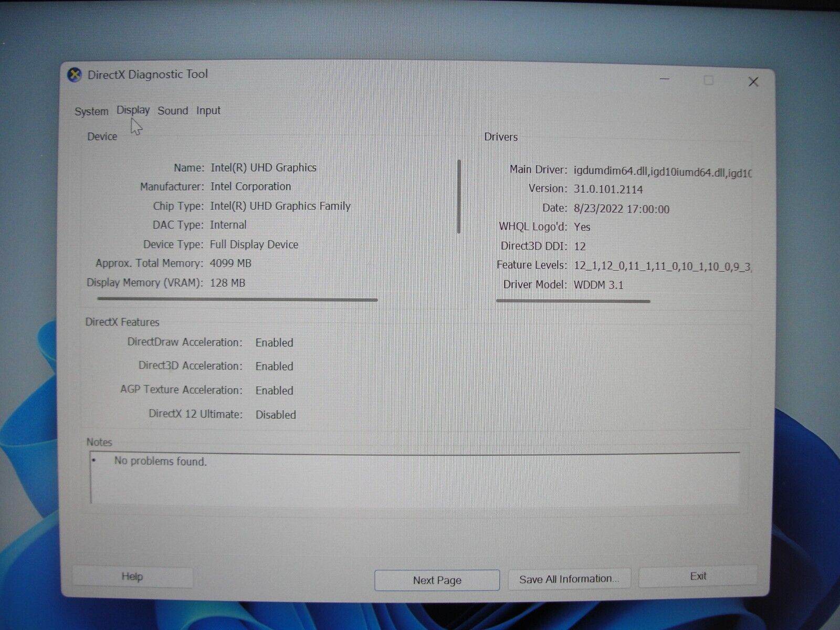Open the Sound tab
The height and width of the screenshot is (630, 840).
click(x=173, y=111)
